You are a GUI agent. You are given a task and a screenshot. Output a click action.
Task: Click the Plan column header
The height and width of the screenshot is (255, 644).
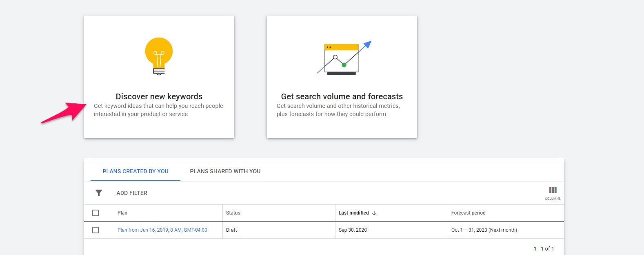(122, 213)
